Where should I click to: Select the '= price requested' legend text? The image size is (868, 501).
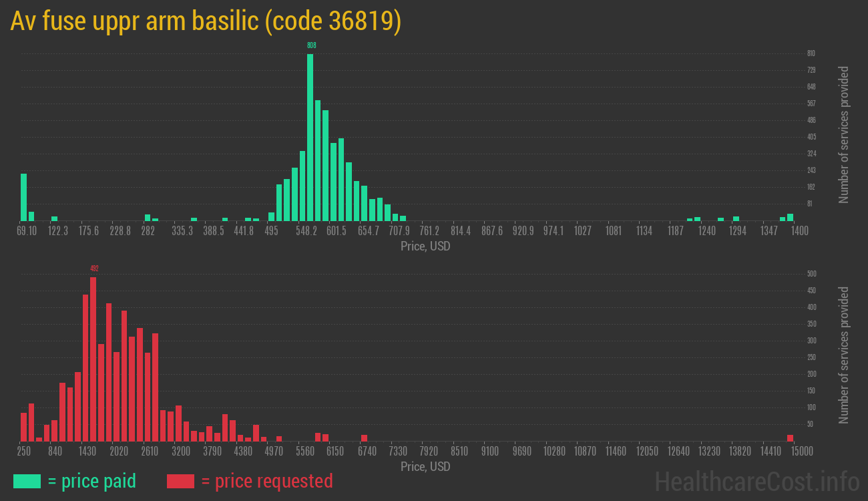coord(266,481)
